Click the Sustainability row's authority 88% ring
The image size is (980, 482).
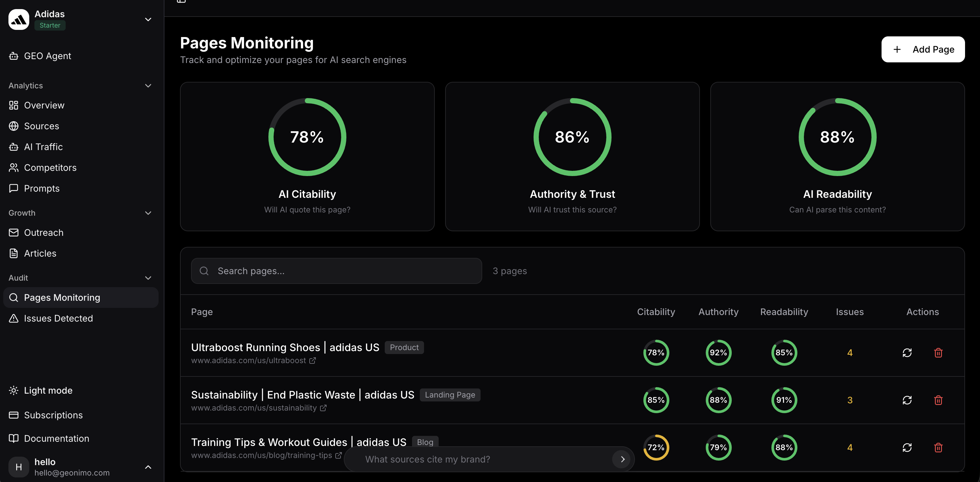718,400
